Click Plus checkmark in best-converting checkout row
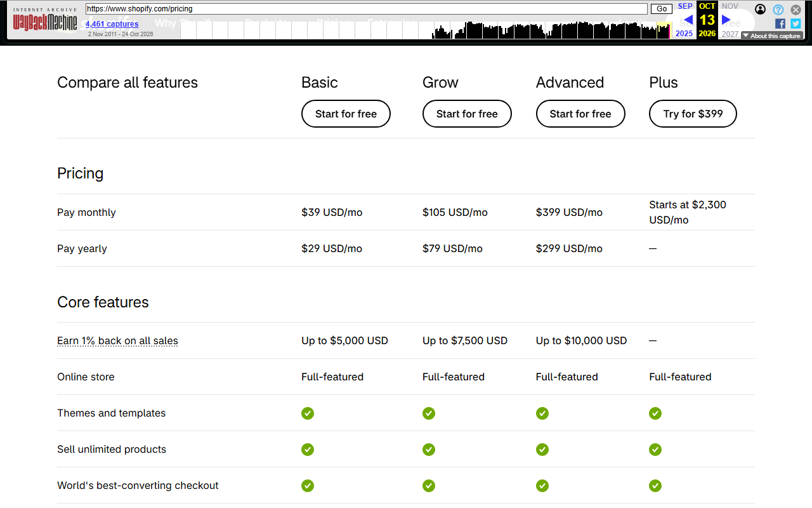Viewport: 812px width, 508px height. click(655, 486)
